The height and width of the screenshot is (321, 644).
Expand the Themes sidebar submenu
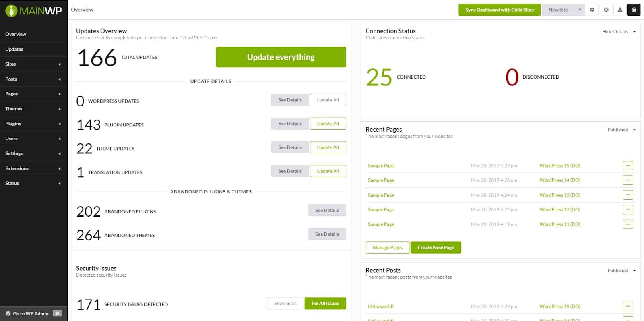[60, 109]
